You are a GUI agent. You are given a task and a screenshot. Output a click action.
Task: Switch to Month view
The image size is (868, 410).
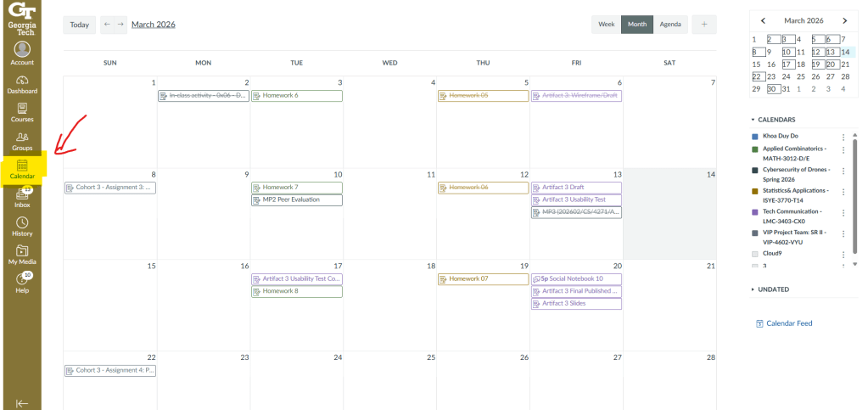636,25
